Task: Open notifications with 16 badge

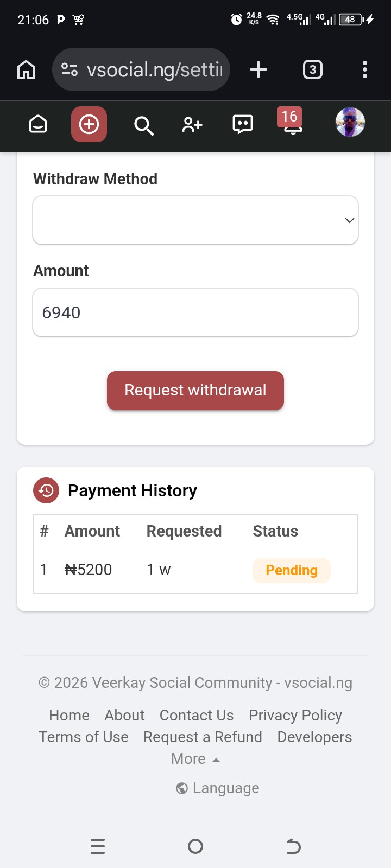Action: (292, 124)
